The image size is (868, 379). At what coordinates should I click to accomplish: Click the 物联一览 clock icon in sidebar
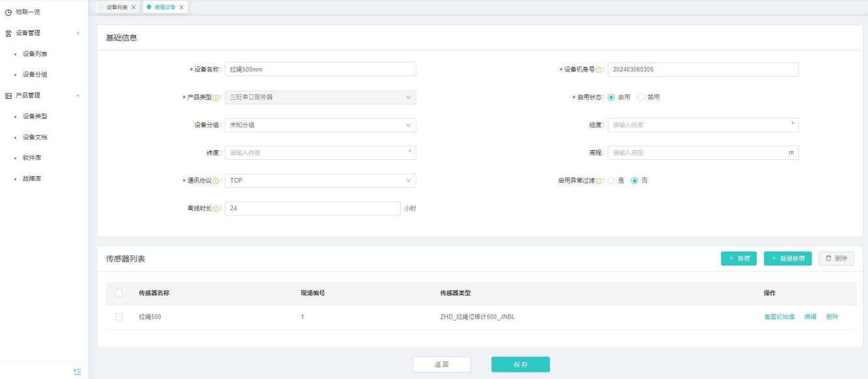click(8, 12)
